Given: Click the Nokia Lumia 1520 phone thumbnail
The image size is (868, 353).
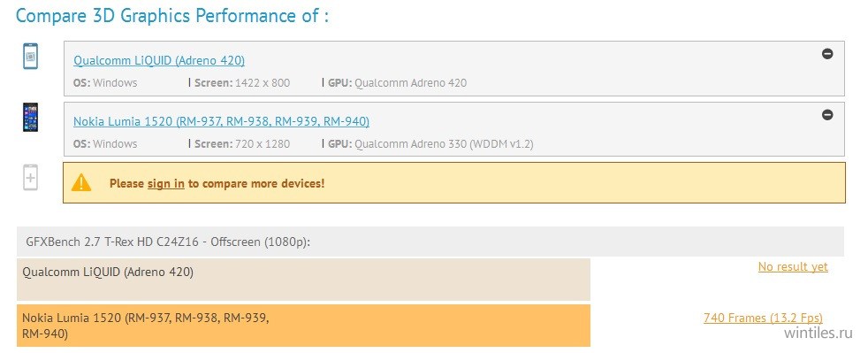Looking at the screenshot, I should click(x=30, y=117).
